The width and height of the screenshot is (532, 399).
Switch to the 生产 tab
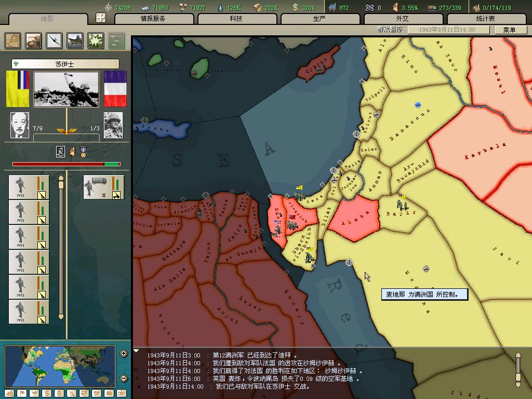[x=320, y=19]
